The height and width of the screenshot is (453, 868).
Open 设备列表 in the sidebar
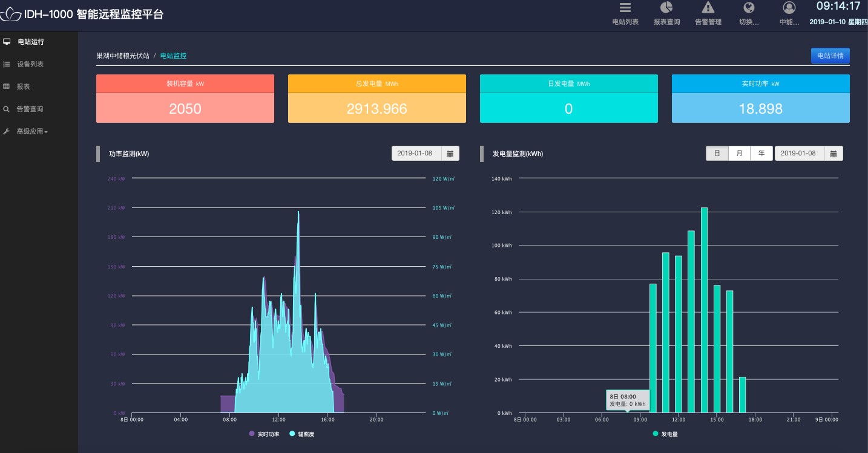point(30,64)
